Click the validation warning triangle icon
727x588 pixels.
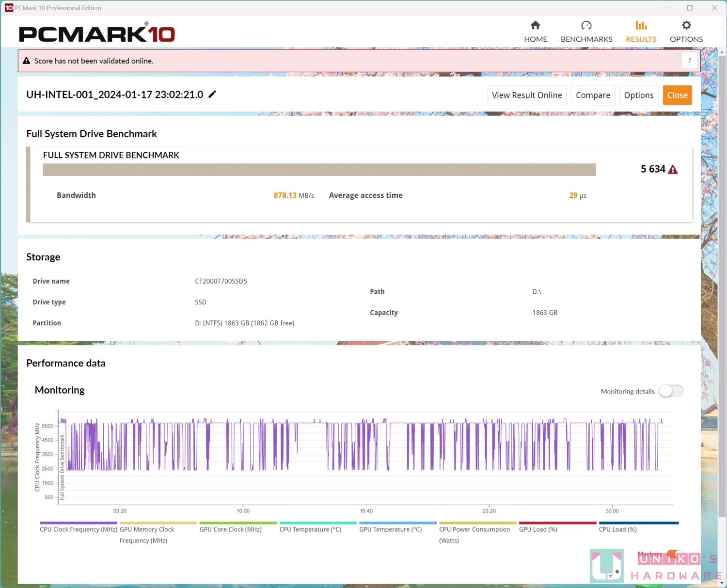(x=27, y=61)
